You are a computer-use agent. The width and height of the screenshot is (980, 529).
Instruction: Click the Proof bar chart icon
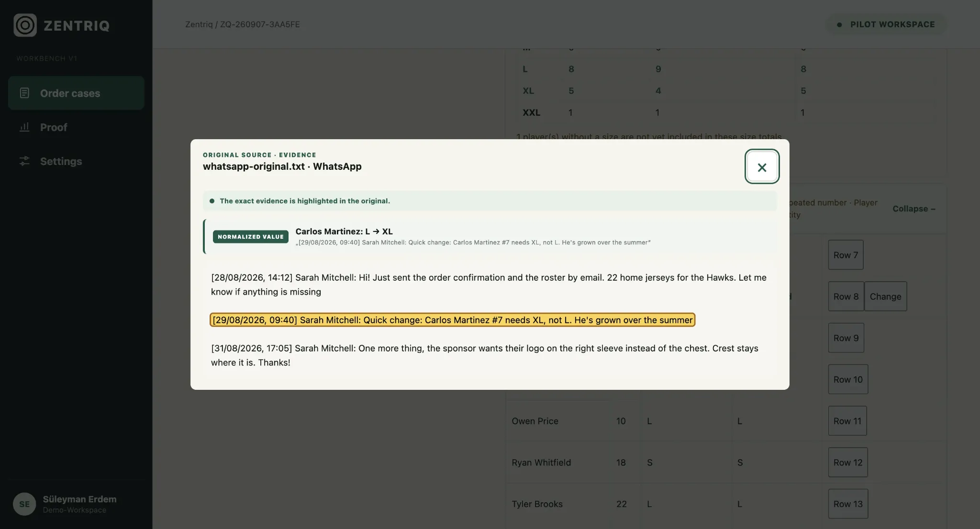coord(24,127)
